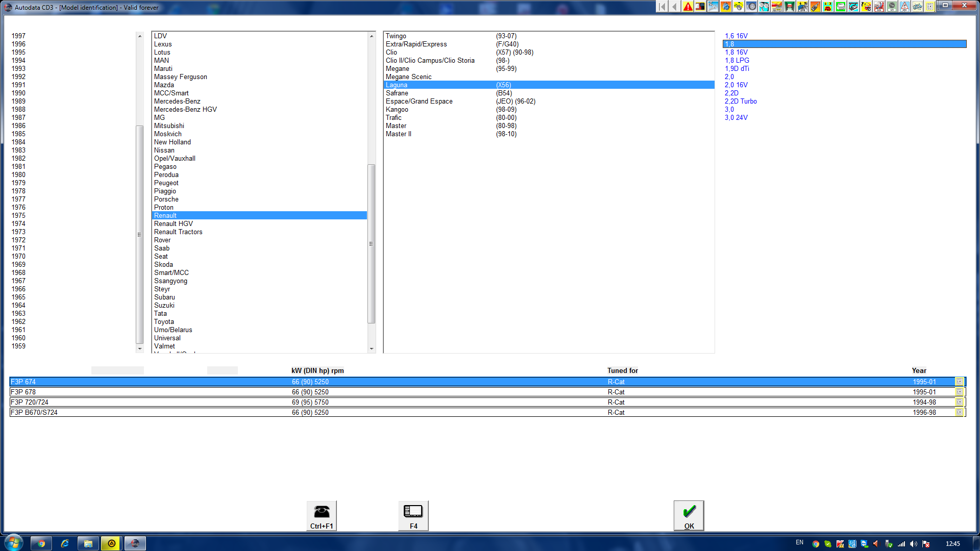The width and height of the screenshot is (980, 551).
Task: Click the manufacturer list scroll-down arrow
Action: click(x=372, y=349)
